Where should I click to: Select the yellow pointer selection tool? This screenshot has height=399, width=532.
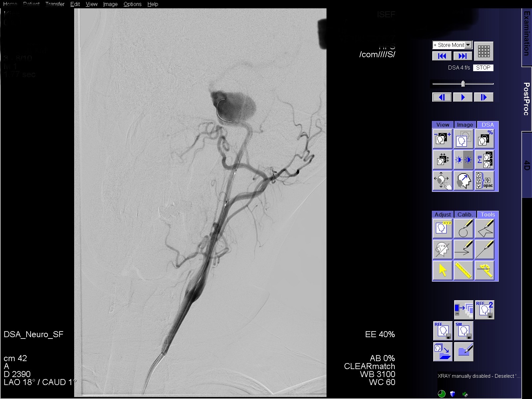pyautogui.click(x=442, y=270)
